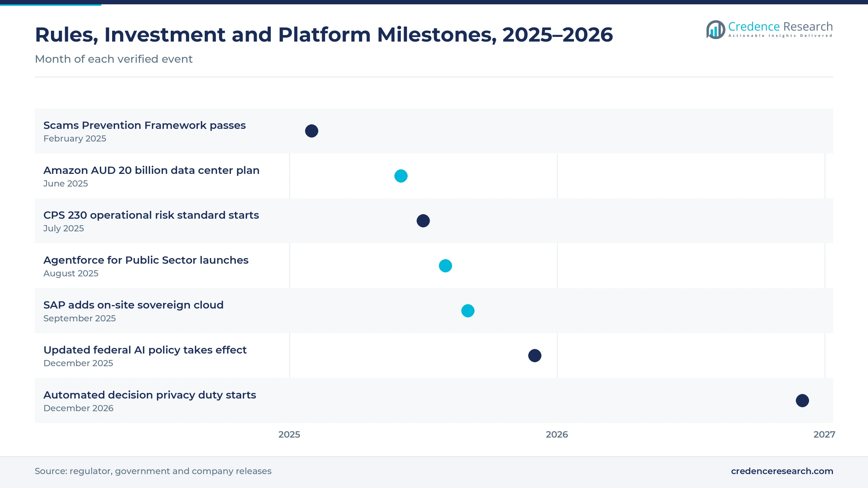Screen dimensions: 868x488
Task: Click the SAP sovereign cloud September dot
Action: [x=468, y=311]
